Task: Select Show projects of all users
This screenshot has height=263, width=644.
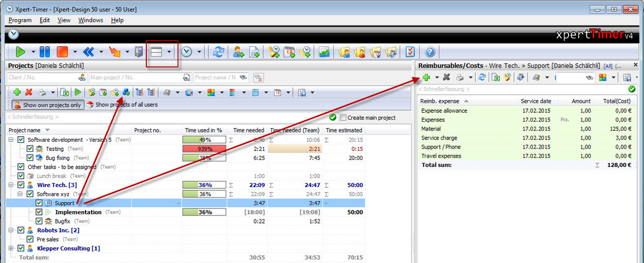Action: (x=122, y=104)
